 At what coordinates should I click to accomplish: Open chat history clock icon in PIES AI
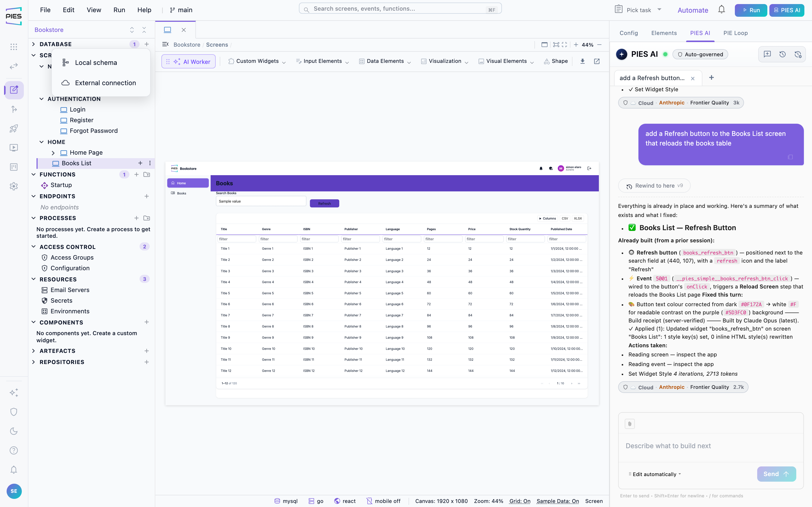tap(783, 54)
